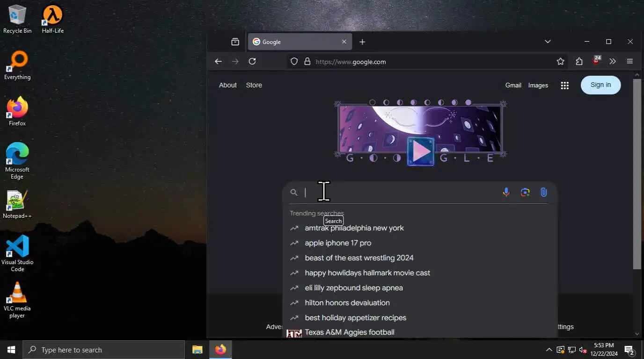The image size is (644, 359).
Task: Click the paperclip attach icon
Action: pyautogui.click(x=543, y=192)
